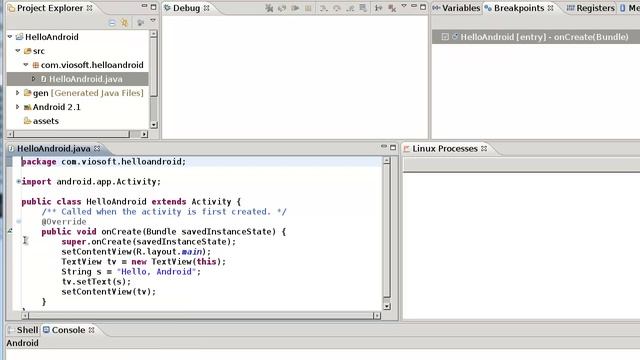Viewport: 640px width, 360px height.
Task: Select gen [Generated Java Files] folder
Action: [x=88, y=93]
